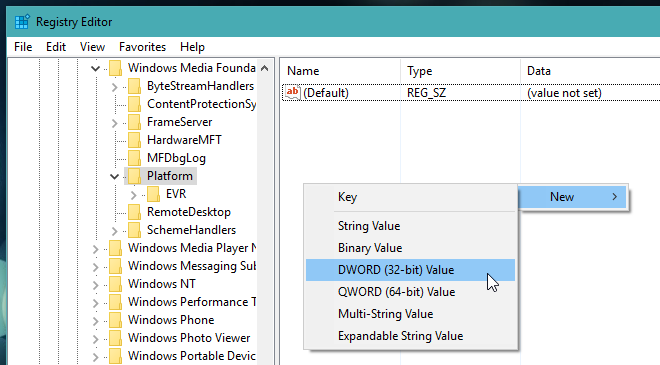Expand the FrameServer key
The height and width of the screenshot is (365, 660).
(x=114, y=123)
